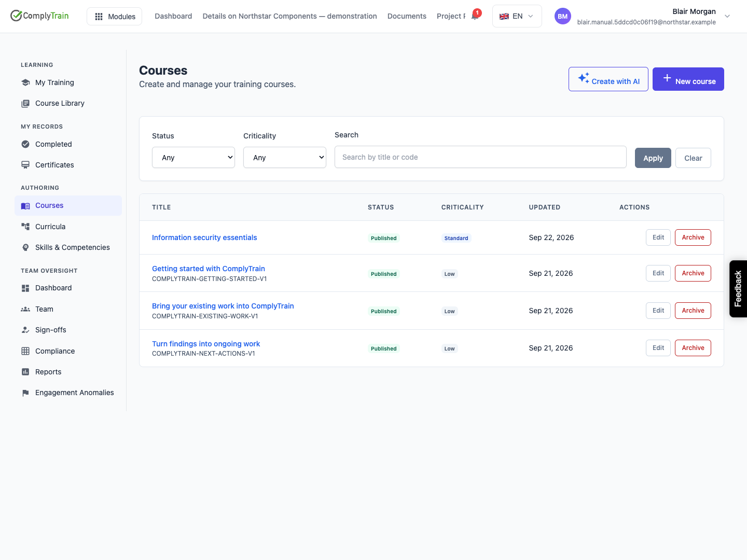Open the Project nav item
This screenshot has height=560, width=747.
(451, 16)
